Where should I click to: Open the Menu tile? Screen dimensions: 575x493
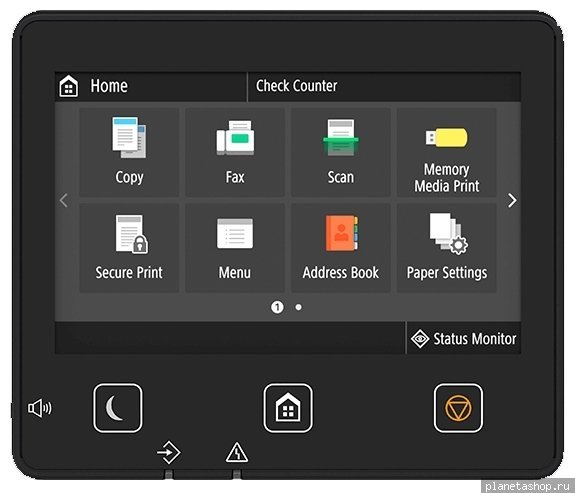[x=235, y=248]
